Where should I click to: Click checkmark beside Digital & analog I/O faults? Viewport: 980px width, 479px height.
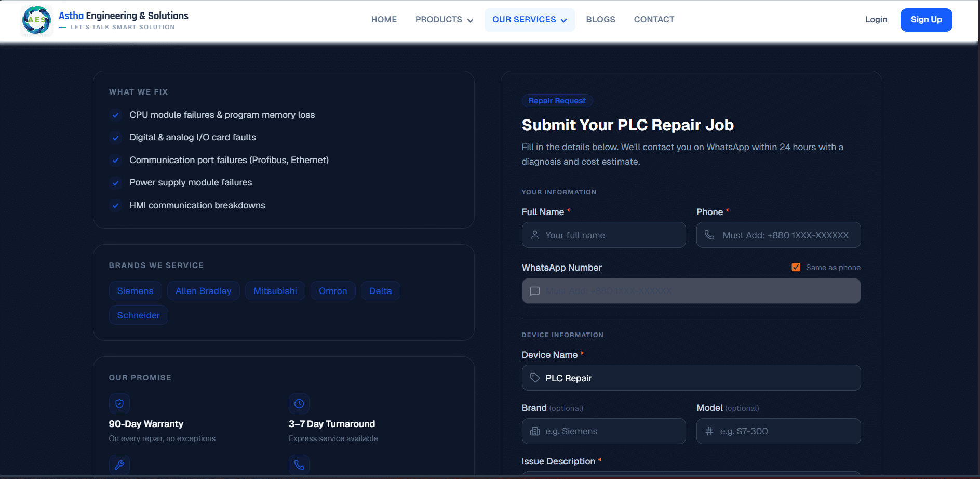click(116, 138)
